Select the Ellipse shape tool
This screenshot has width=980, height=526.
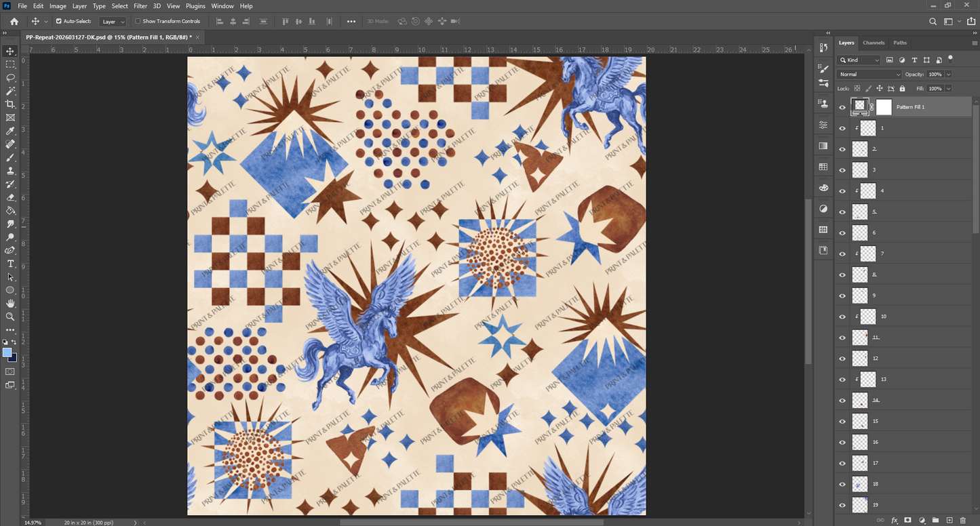click(10, 290)
